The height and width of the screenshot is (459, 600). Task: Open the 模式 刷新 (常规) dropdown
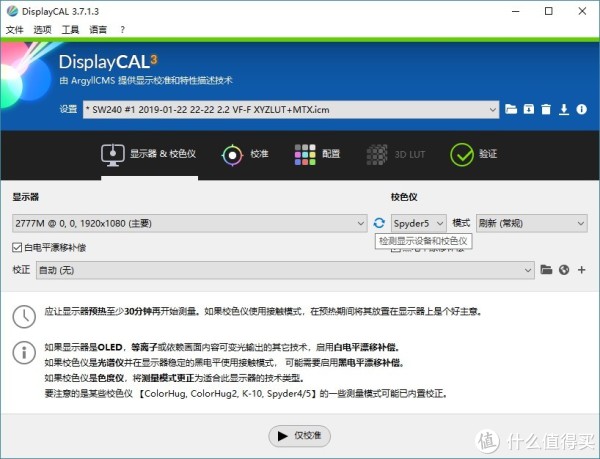pos(532,223)
